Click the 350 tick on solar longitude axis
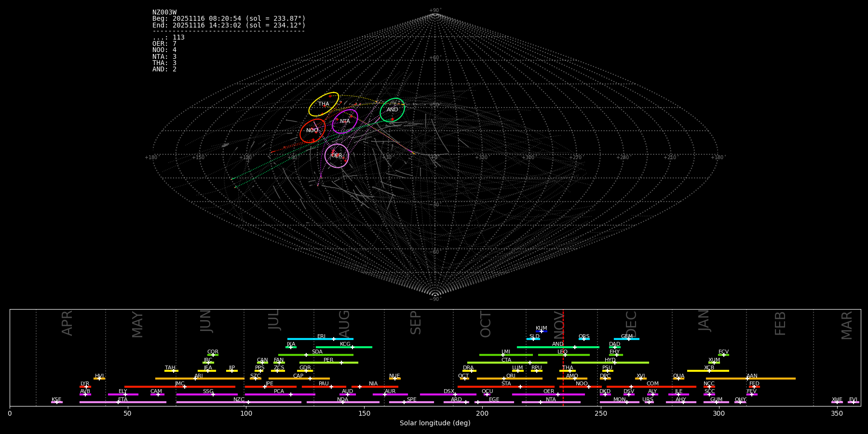The width and height of the screenshot is (868, 434). (x=837, y=413)
